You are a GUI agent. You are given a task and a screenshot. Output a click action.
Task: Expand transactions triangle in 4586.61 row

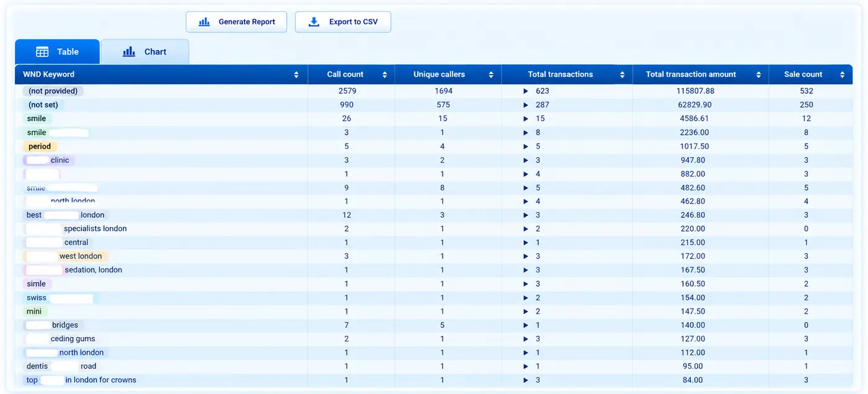[x=526, y=119]
